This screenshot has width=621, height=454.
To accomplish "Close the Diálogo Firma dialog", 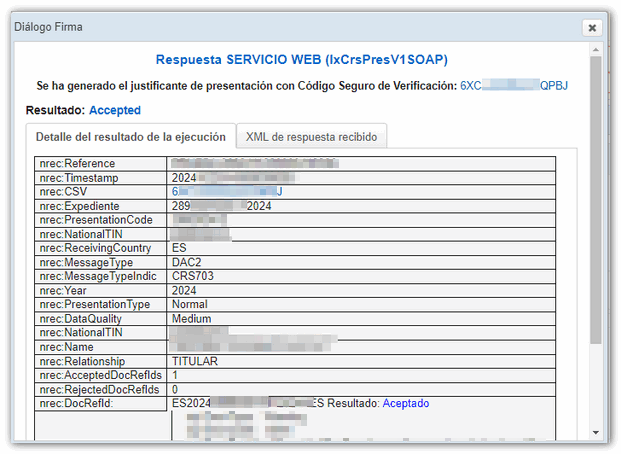I will [x=592, y=28].
